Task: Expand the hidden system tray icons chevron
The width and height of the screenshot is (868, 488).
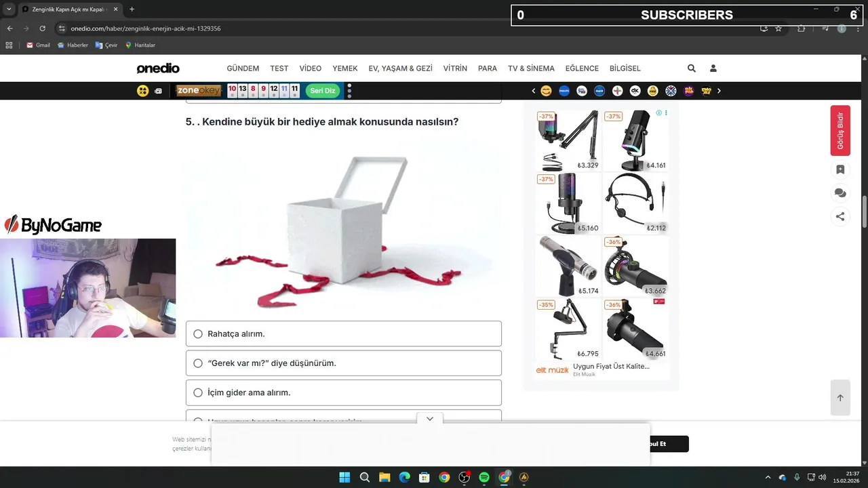Action: (x=768, y=477)
